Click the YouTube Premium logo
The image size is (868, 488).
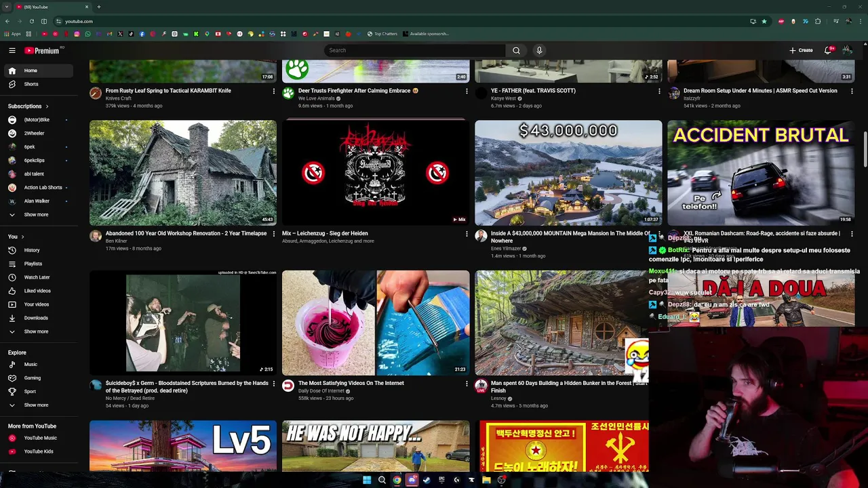click(x=42, y=50)
